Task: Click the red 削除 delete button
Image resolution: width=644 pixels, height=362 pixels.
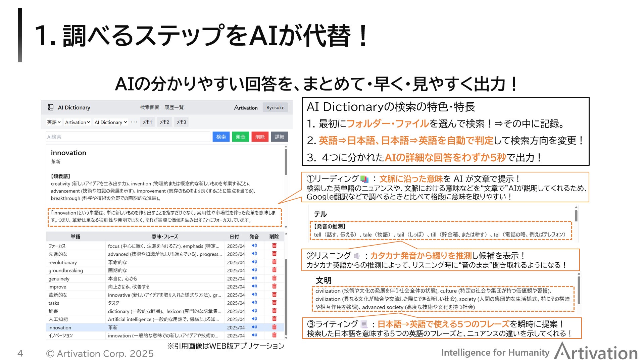Action: [260, 137]
